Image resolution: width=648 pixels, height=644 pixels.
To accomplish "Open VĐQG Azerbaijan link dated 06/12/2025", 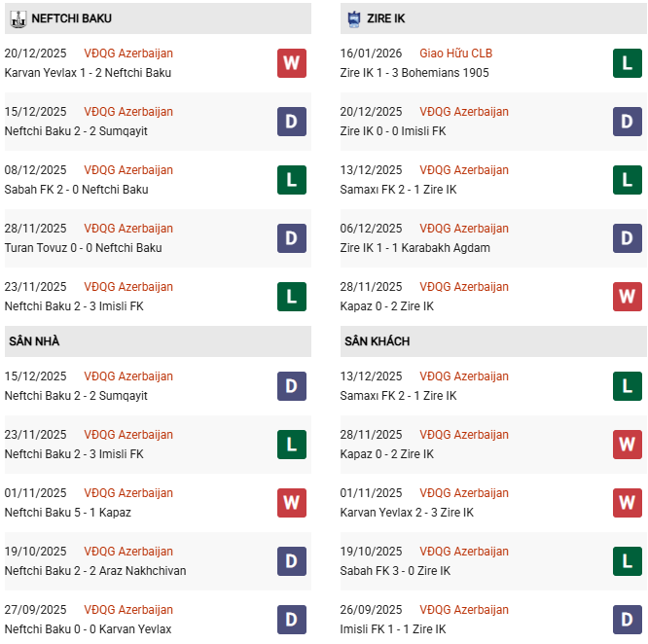I will pos(464,229).
